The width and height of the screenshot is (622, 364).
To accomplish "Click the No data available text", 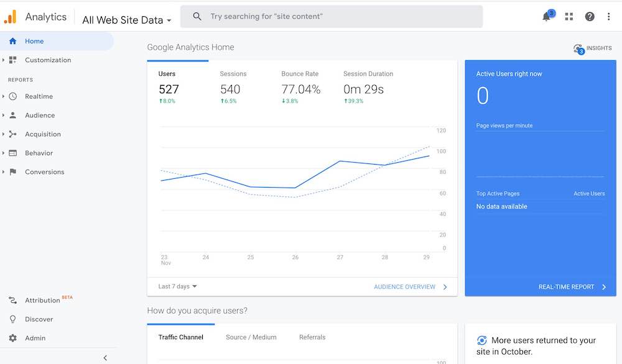I will (501, 206).
